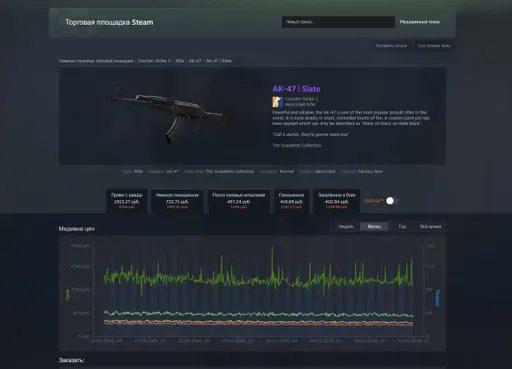
Task: Switch chart to Год range
Action: (x=402, y=227)
